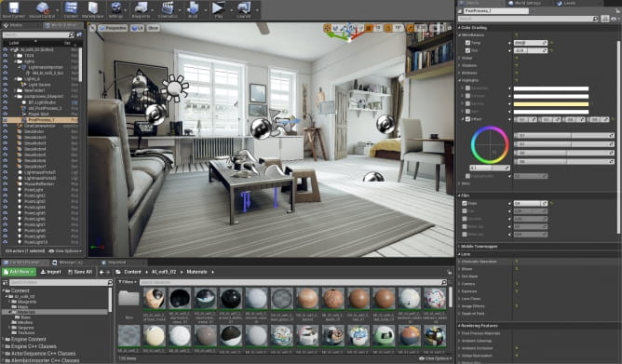Toggle the Tint checkbox
The width and height of the screenshot is (622, 364).
pyautogui.click(x=467, y=50)
